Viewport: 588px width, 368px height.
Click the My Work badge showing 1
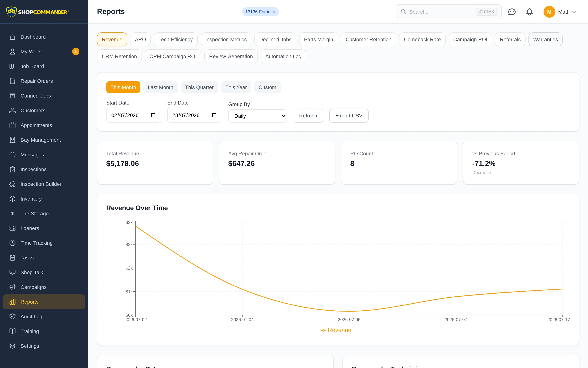point(76,52)
